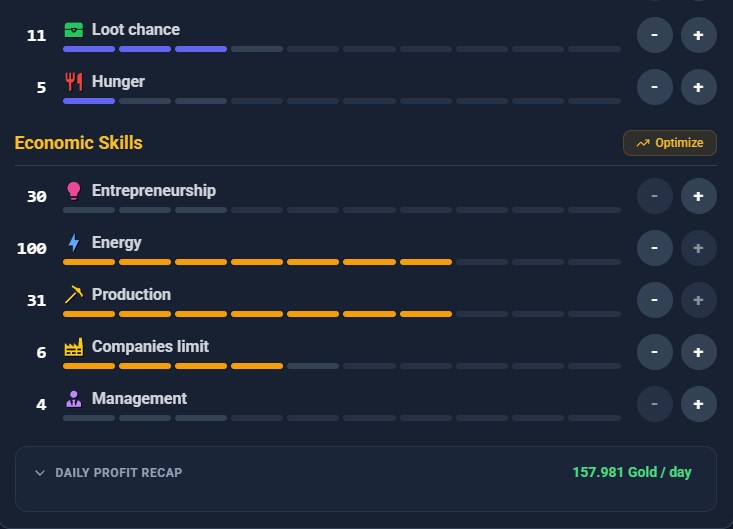The width and height of the screenshot is (733, 529).
Task: Click the blue Energy lightning bolt icon
Action: (74, 243)
